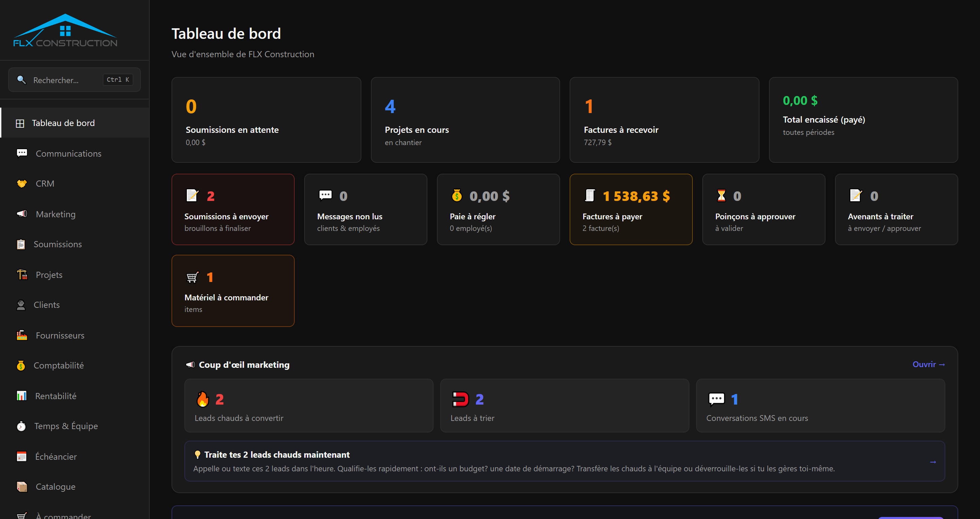Go to Communications in the sidebar
Screen dimensions: 980x519
[x=75, y=154]
